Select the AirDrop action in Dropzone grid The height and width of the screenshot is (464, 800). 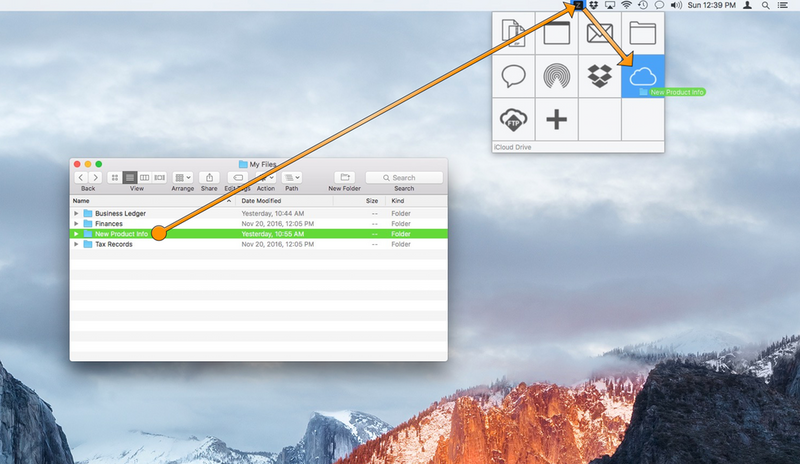557,76
